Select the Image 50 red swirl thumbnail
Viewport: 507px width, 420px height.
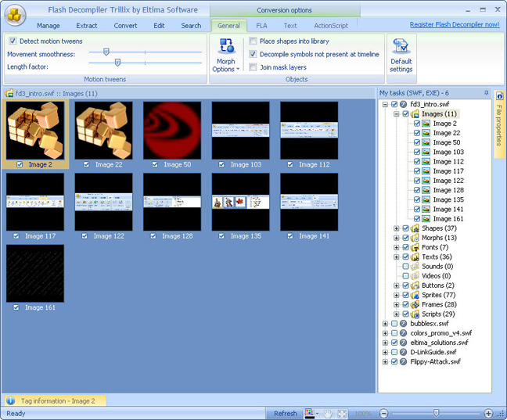[172, 131]
